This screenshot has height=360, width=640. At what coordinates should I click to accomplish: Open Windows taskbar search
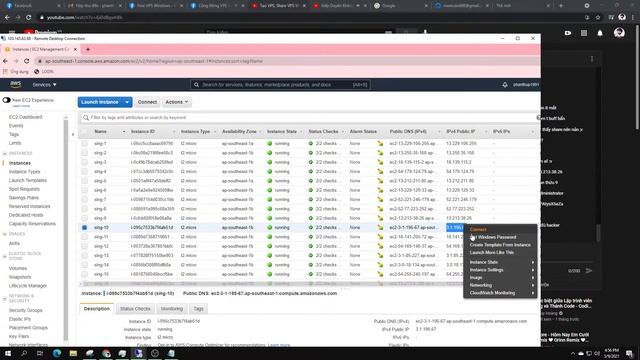pos(24,353)
